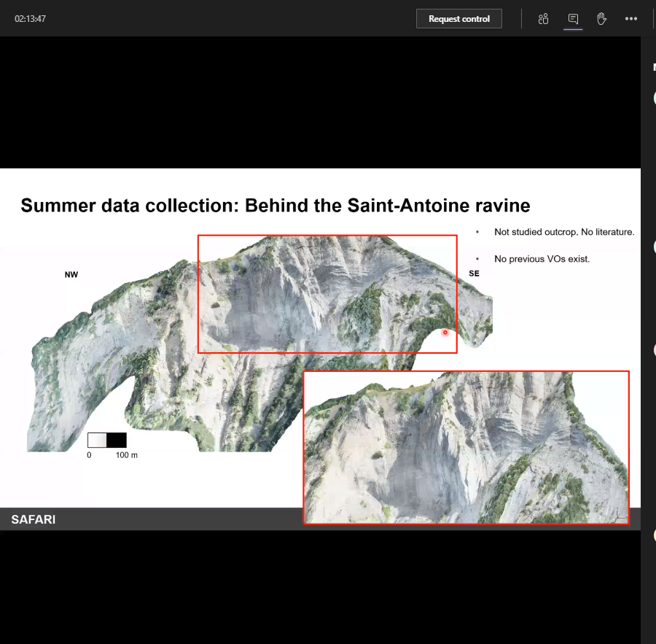Screen dimensions: 656x644
Task: Click the Request control button
Action: point(459,19)
